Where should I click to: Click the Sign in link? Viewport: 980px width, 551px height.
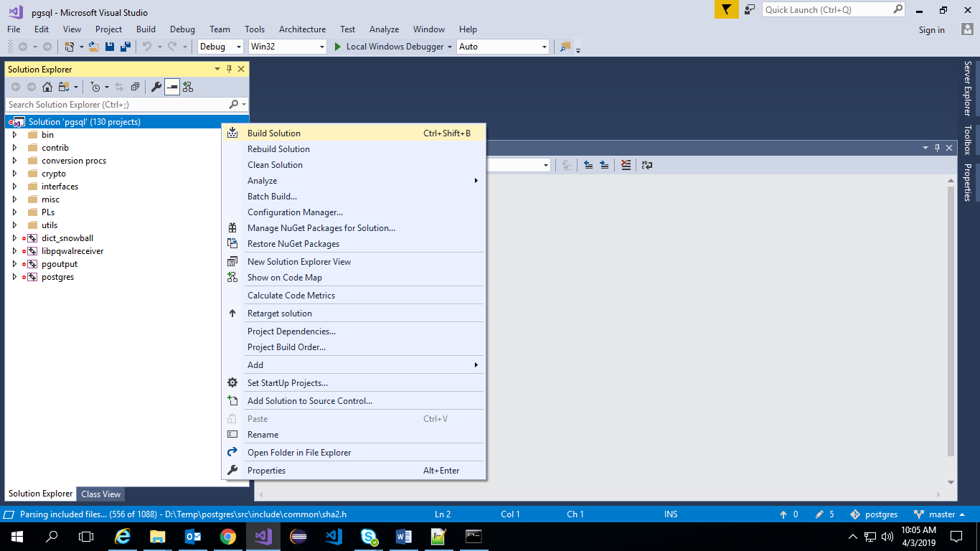931,30
